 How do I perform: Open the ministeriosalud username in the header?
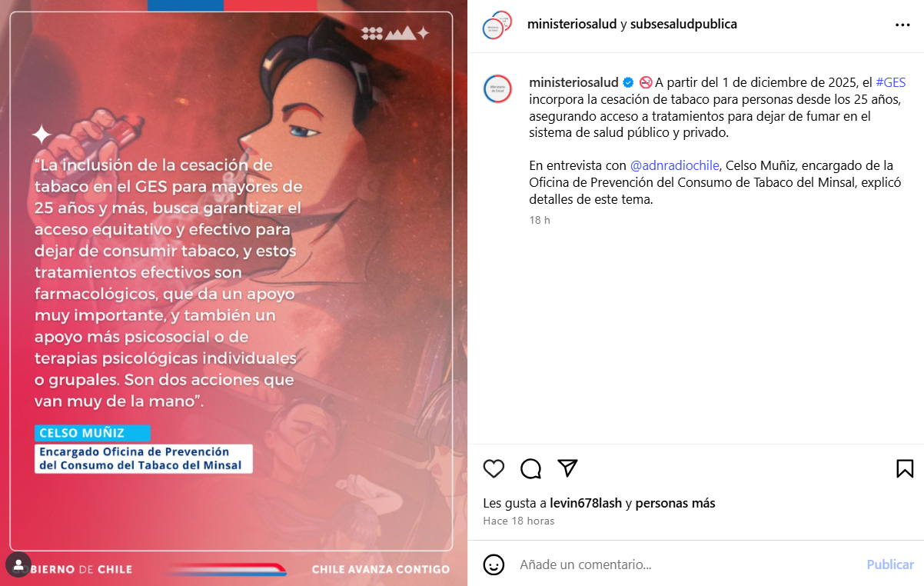(572, 24)
